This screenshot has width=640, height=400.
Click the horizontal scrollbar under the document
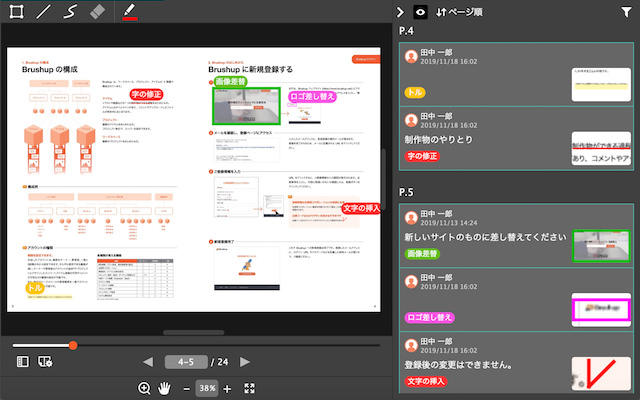coord(193,333)
